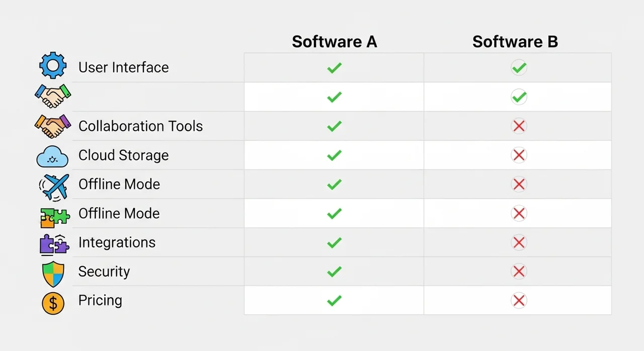Click the blue gear User Interface icon

click(x=53, y=66)
